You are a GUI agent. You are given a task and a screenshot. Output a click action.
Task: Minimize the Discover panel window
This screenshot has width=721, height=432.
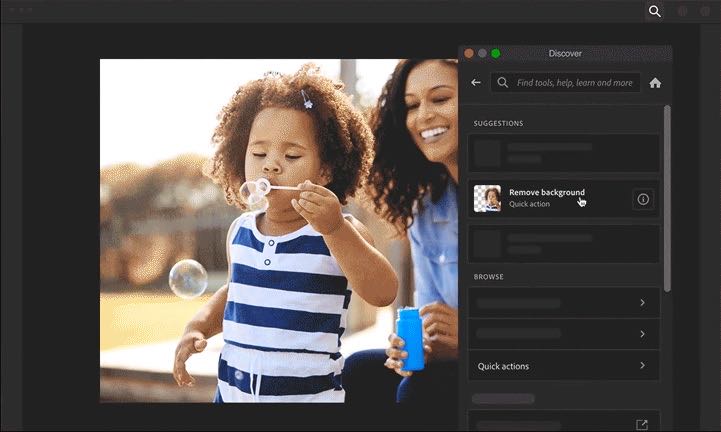pyautogui.click(x=482, y=53)
